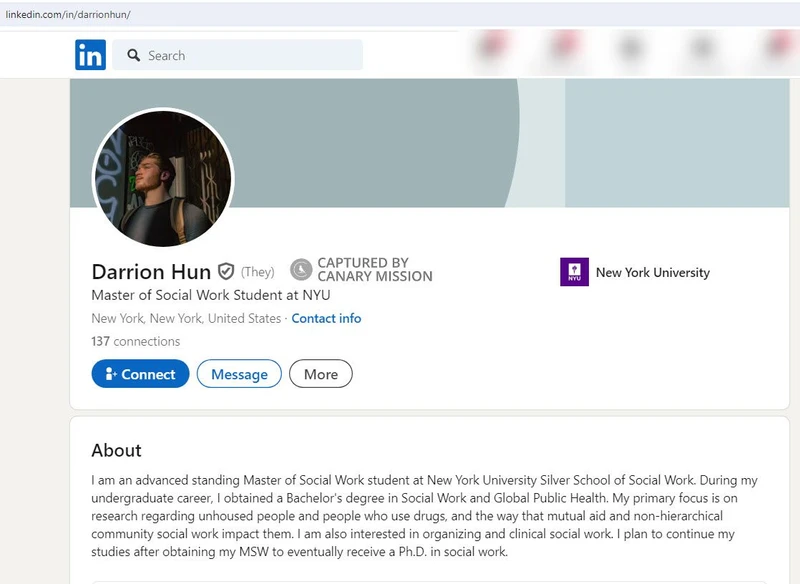This screenshot has height=584, width=800.
Task: Open the More options menu
Action: pyautogui.click(x=320, y=373)
